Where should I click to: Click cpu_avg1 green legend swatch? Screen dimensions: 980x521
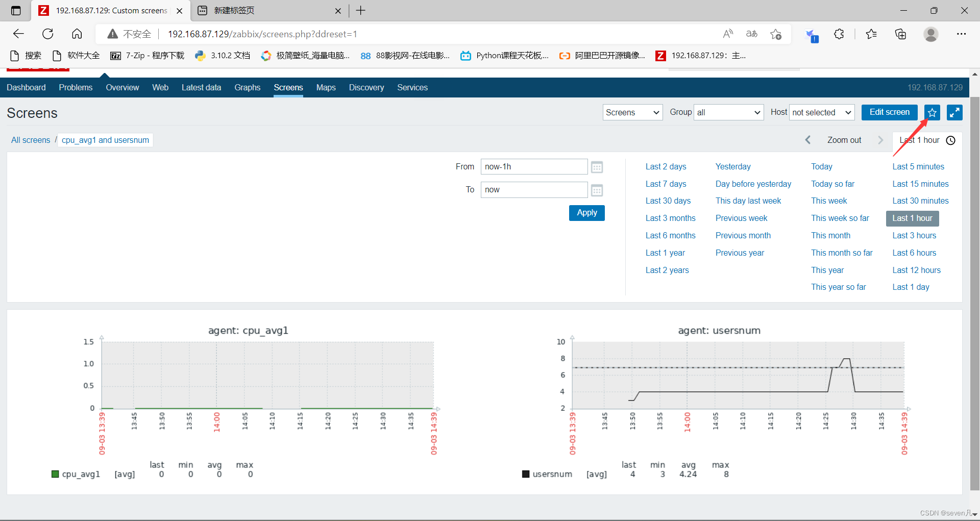point(55,474)
